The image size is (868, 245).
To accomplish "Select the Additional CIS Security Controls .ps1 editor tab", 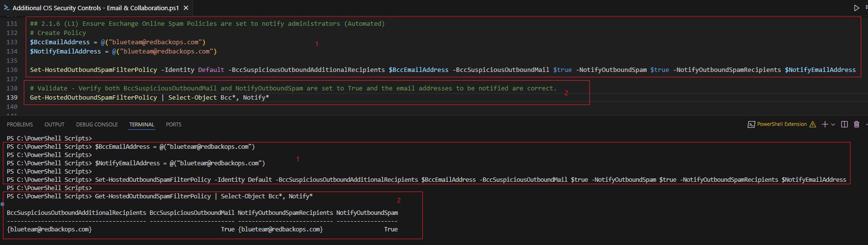I will (96, 8).
